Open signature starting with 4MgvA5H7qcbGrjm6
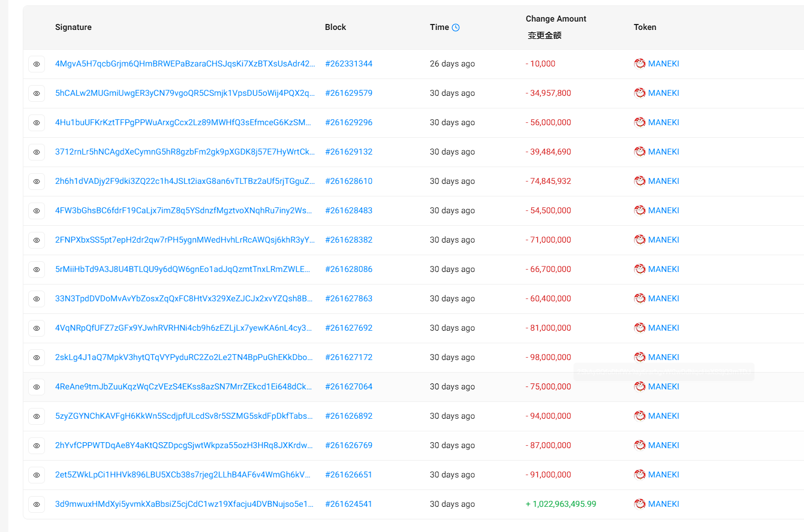Viewport: 804px width, 532px height. tap(185, 64)
